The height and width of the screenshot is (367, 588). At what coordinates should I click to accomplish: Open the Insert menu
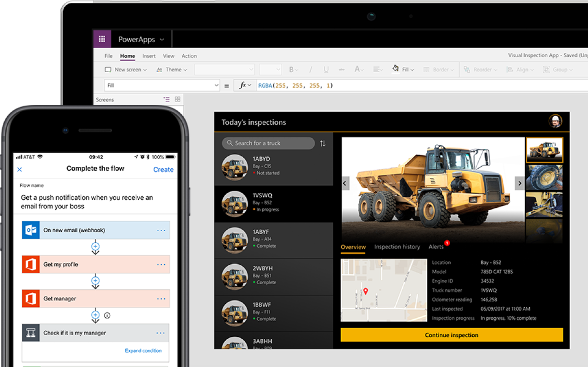pos(149,56)
